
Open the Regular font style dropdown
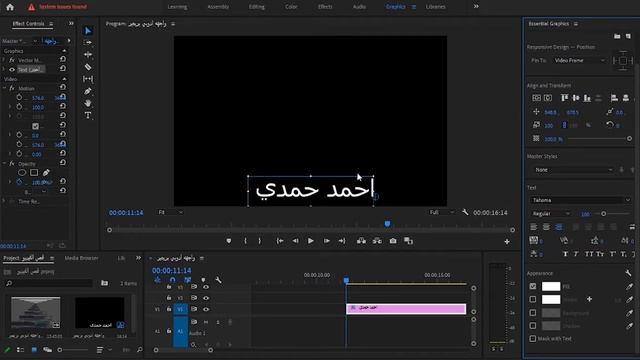pyautogui.click(x=551, y=213)
